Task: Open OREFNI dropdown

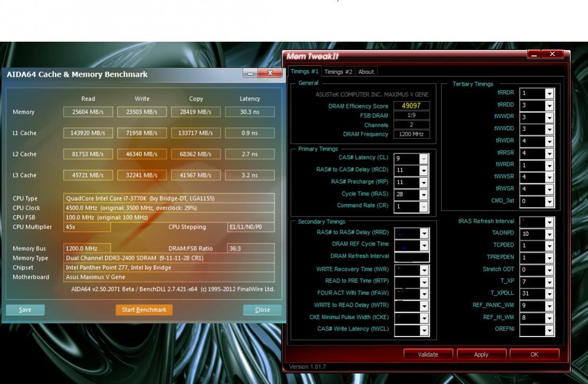Action: coord(549,330)
